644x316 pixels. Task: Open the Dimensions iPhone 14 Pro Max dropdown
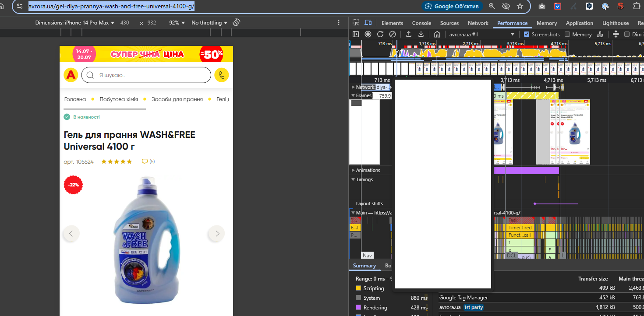coord(75,23)
